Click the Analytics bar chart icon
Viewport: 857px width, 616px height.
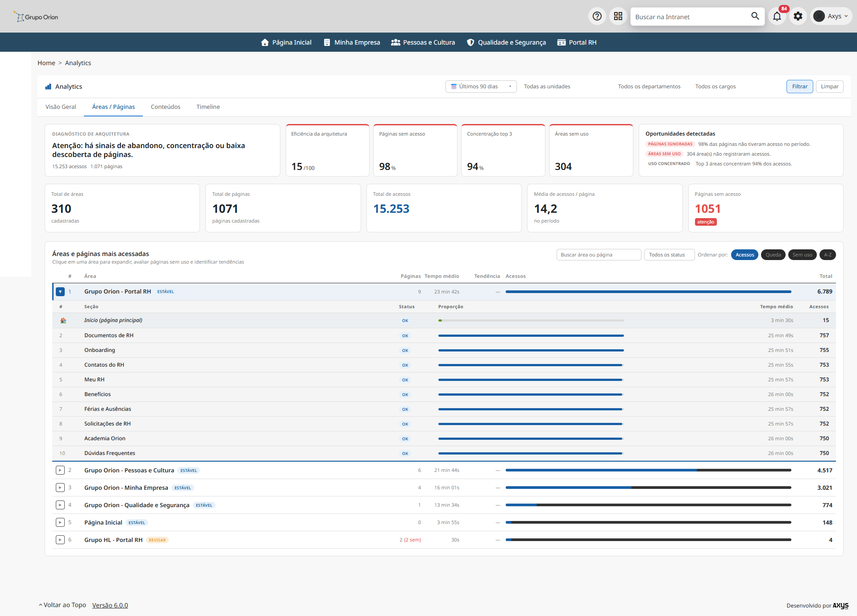pyautogui.click(x=48, y=87)
